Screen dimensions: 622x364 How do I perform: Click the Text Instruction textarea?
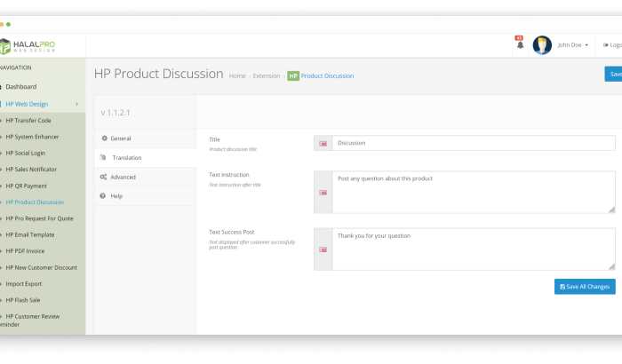473,192
